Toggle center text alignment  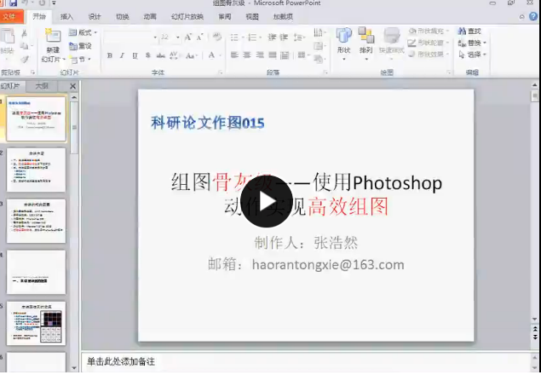[247, 55]
